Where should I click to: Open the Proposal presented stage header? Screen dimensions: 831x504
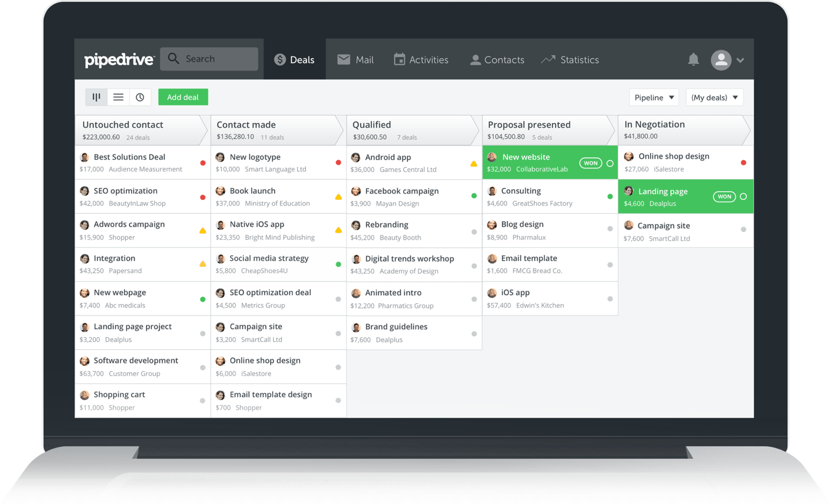[549, 131]
